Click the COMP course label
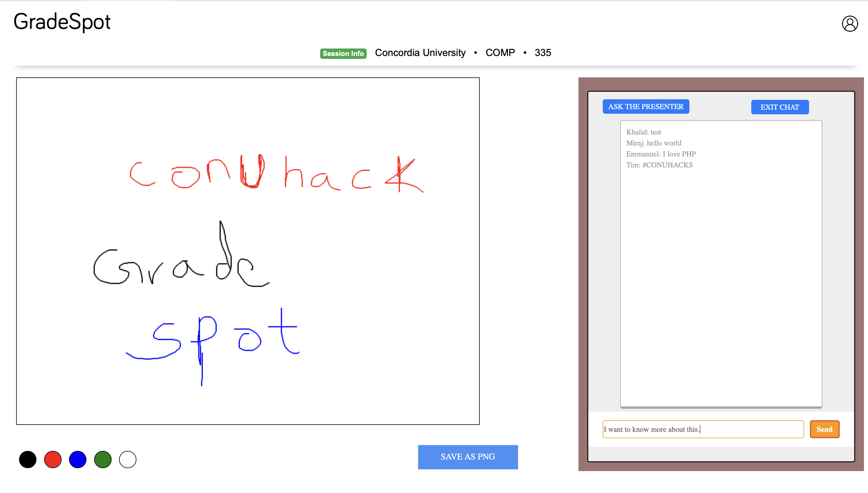The width and height of the screenshot is (868, 493). click(500, 53)
